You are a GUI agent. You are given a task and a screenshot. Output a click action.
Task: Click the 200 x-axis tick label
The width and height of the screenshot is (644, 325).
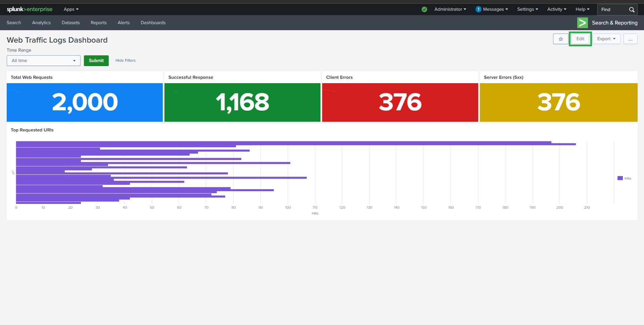(560, 208)
